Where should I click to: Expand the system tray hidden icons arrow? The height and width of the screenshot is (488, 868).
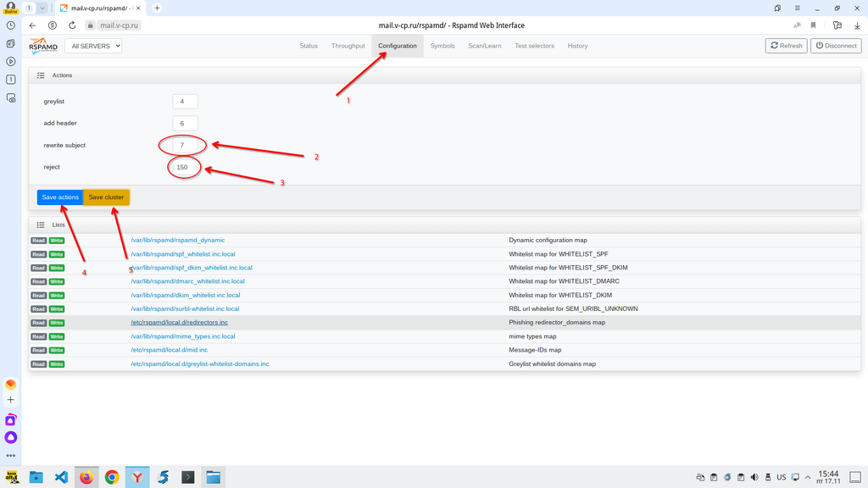point(808,477)
